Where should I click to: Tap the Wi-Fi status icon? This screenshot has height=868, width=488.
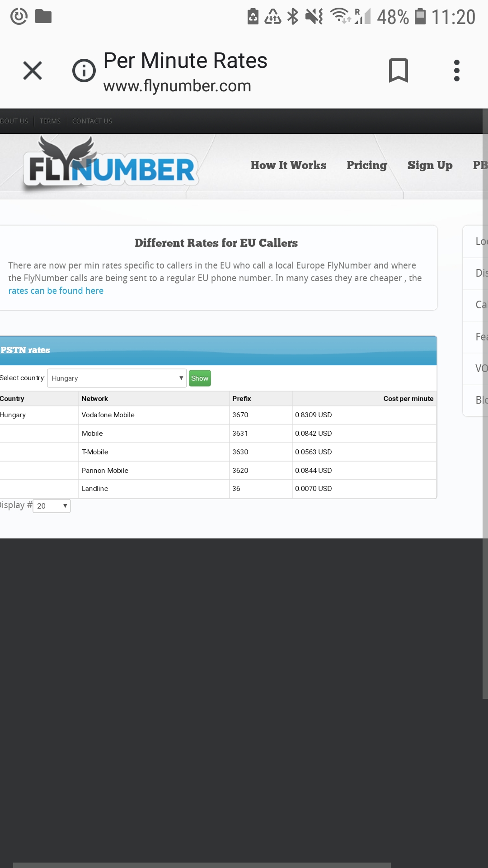click(x=340, y=16)
